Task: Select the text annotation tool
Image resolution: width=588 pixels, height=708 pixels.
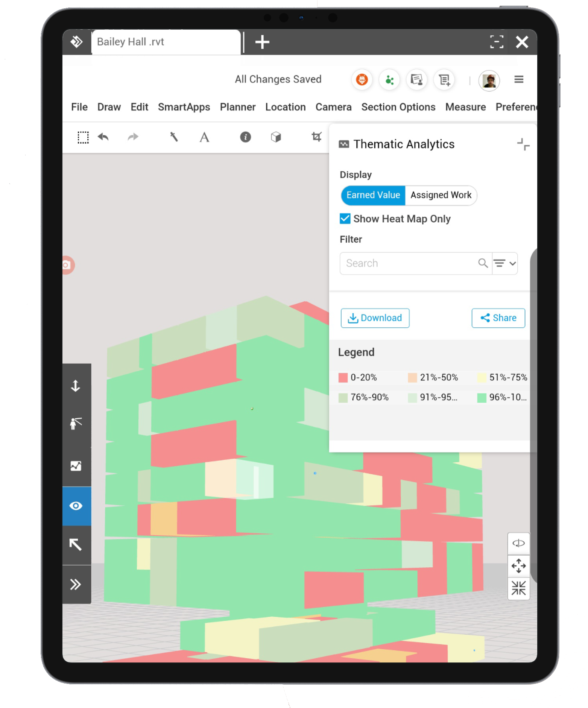Action: pyautogui.click(x=204, y=137)
